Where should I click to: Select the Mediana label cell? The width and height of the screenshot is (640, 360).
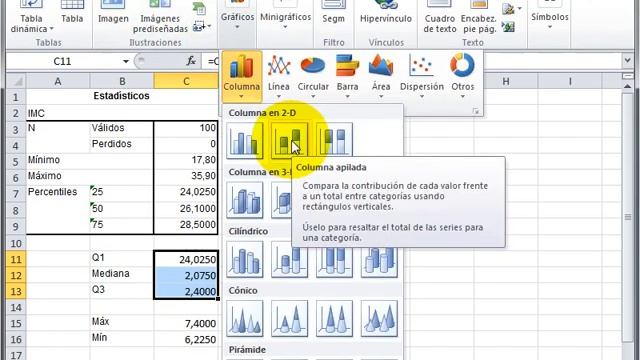[x=122, y=274]
